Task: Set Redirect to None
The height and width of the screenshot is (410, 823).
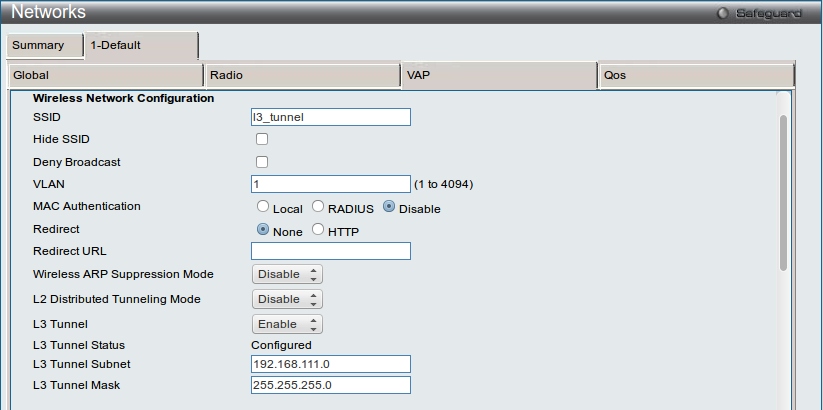Action: pyautogui.click(x=263, y=230)
